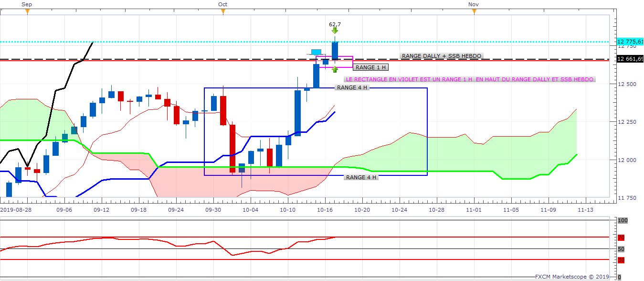Click the 11-01 date label
This screenshot has width=644, height=281.
pyautogui.click(x=474, y=210)
